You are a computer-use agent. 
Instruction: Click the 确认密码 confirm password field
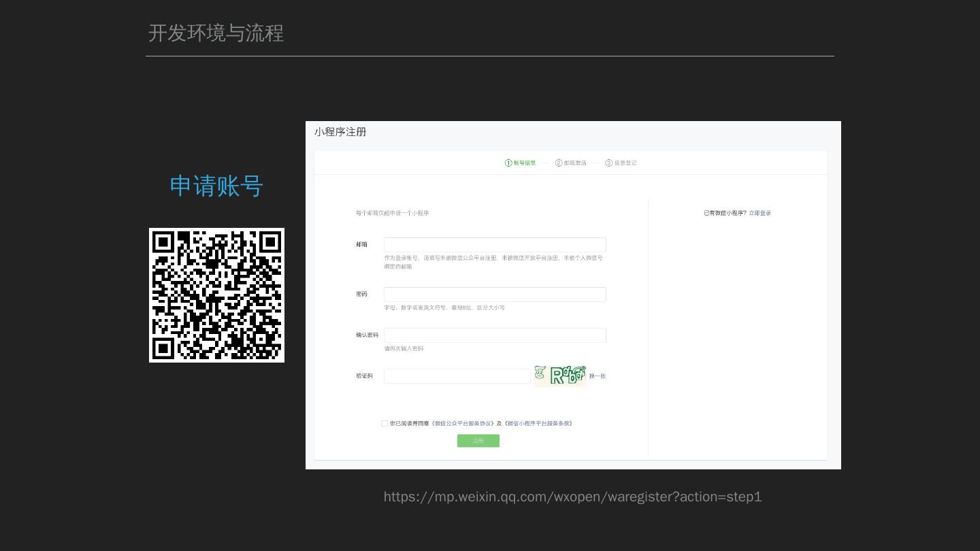[495, 335]
